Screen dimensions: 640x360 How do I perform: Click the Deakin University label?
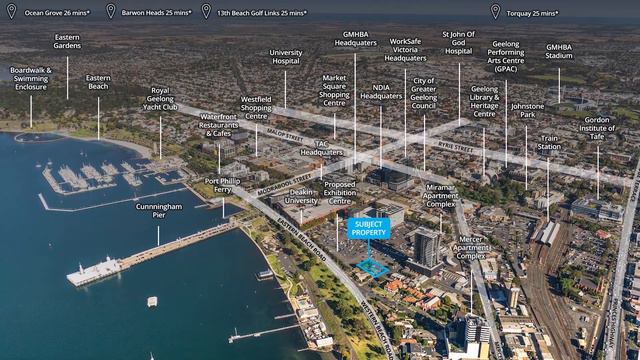tap(301, 196)
